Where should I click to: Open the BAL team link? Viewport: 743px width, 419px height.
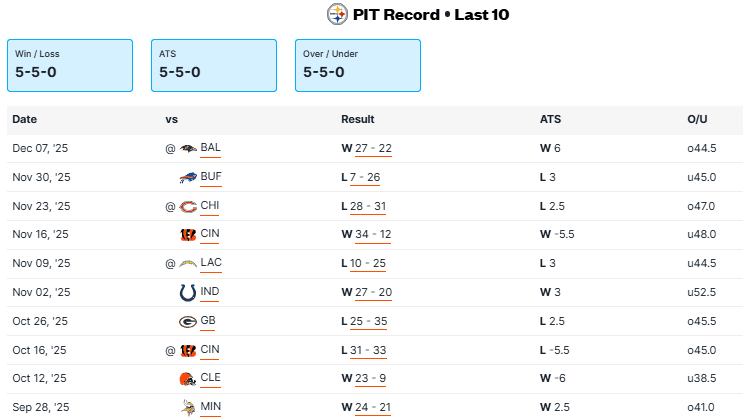[210, 148]
